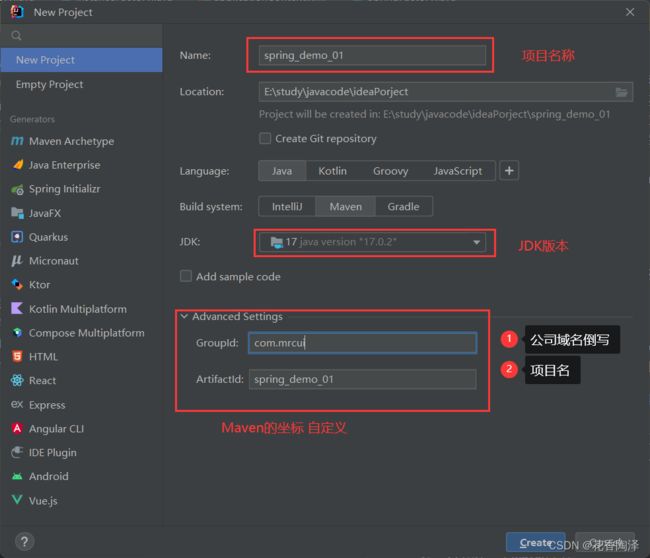Select Ktor generator label
Image resolution: width=650 pixels, height=558 pixels.
[x=39, y=285]
